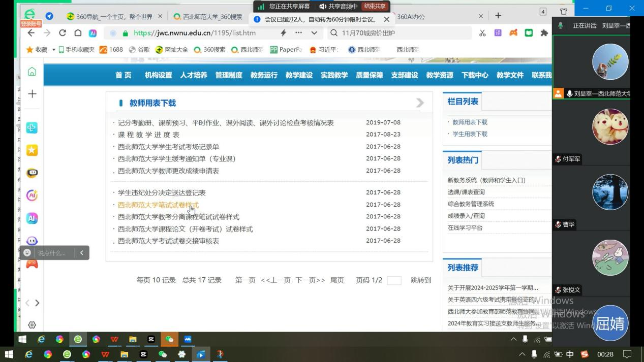Click the home icon in browser sidebar
644x362 pixels.
[x=32, y=72]
